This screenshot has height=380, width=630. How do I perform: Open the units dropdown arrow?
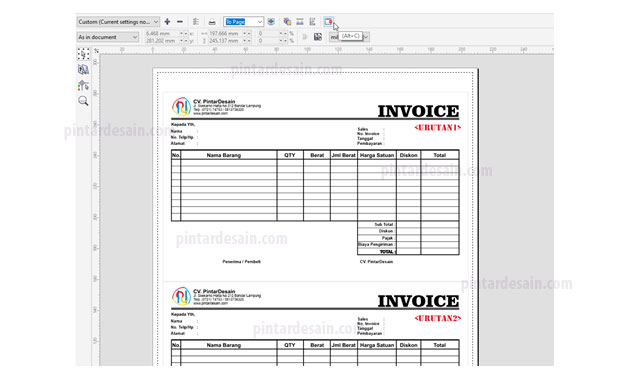coord(366,37)
